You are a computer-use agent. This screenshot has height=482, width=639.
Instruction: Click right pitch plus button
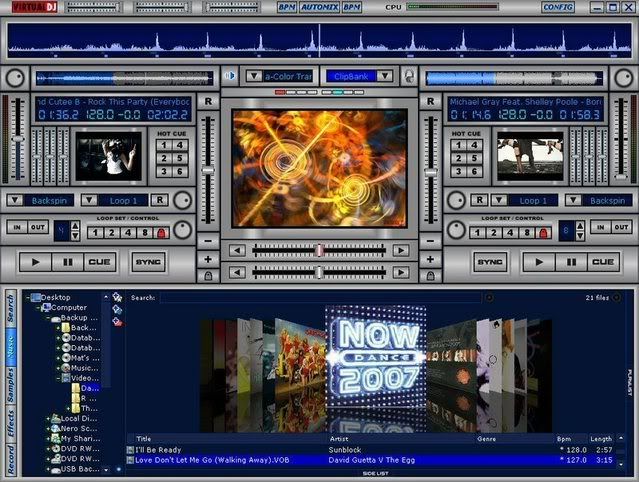click(430, 259)
